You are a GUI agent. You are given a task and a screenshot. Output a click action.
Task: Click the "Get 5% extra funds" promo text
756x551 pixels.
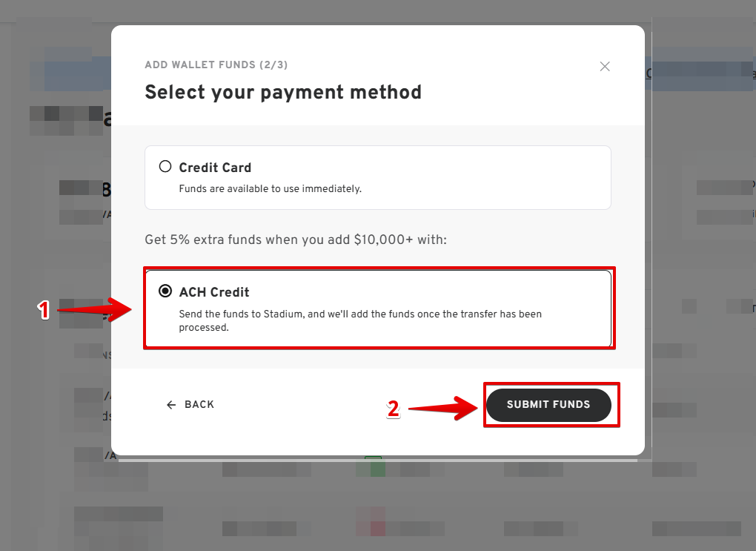tap(296, 240)
